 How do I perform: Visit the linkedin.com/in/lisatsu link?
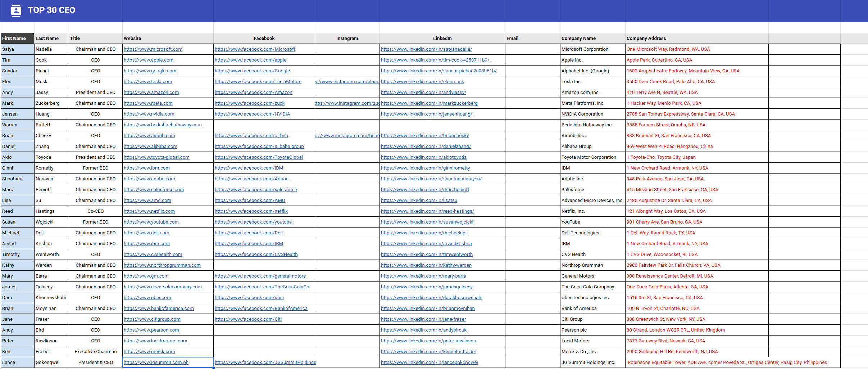point(419,201)
